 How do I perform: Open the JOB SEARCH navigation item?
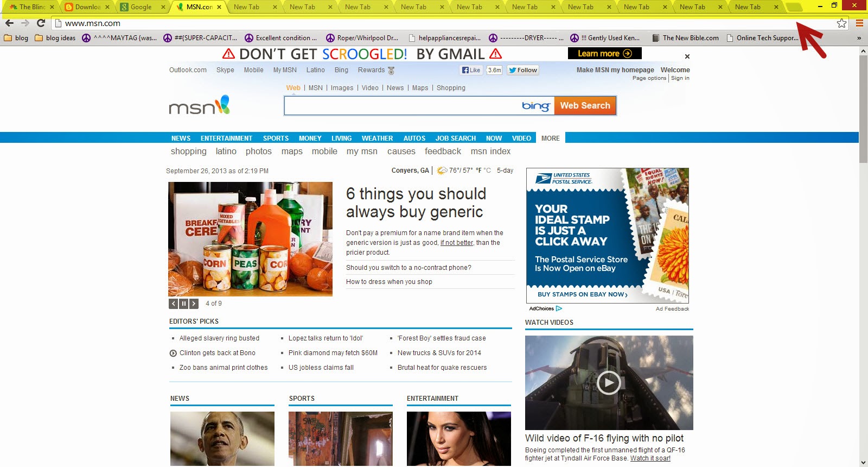coord(455,138)
